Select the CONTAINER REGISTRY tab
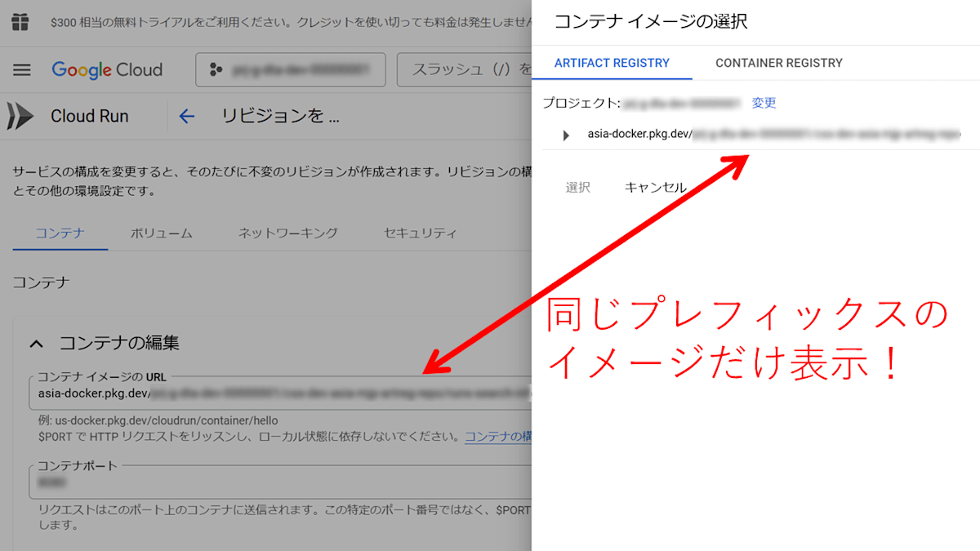The height and width of the screenshot is (551, 980). point(779,63)
